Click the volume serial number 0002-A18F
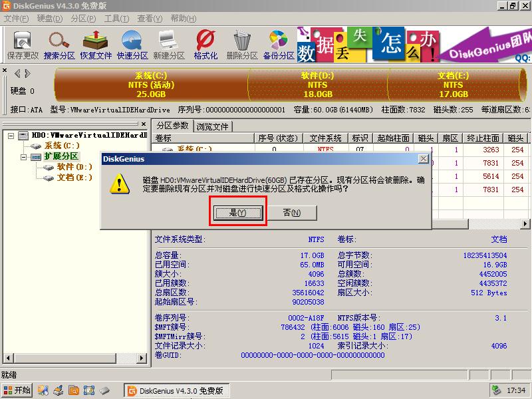The height and width of the screenshot is (399, 532). point(306,318)
